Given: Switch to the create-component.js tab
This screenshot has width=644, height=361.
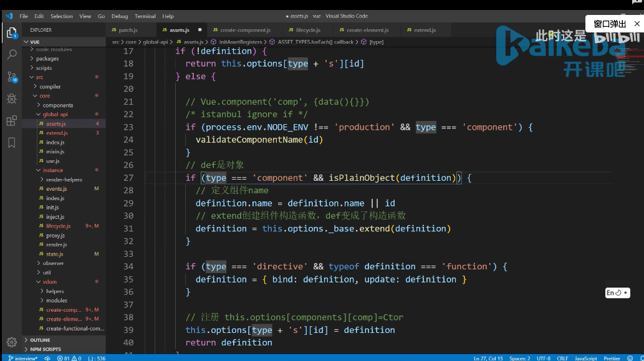Looking at the screenshot, I should point(245,30).
